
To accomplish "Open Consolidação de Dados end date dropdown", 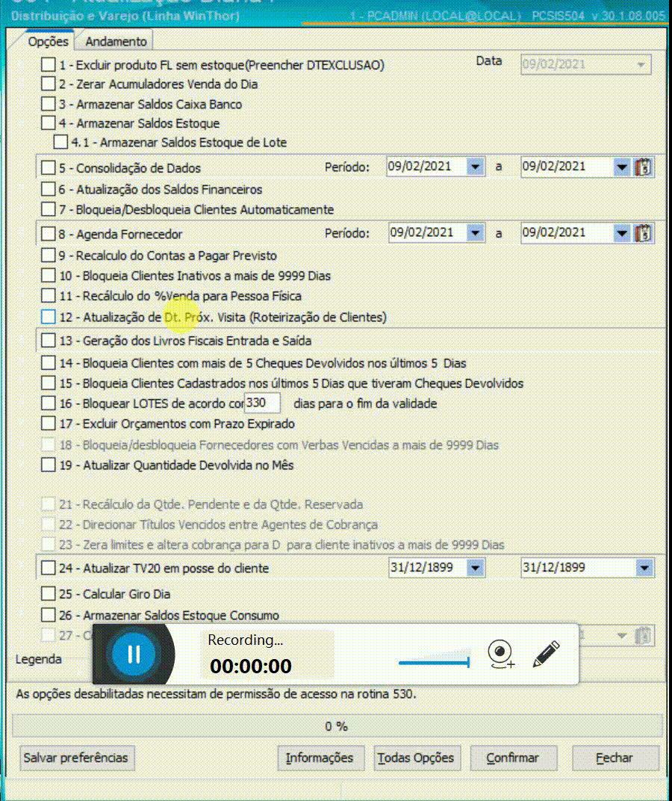I will (x=622, y=167).
